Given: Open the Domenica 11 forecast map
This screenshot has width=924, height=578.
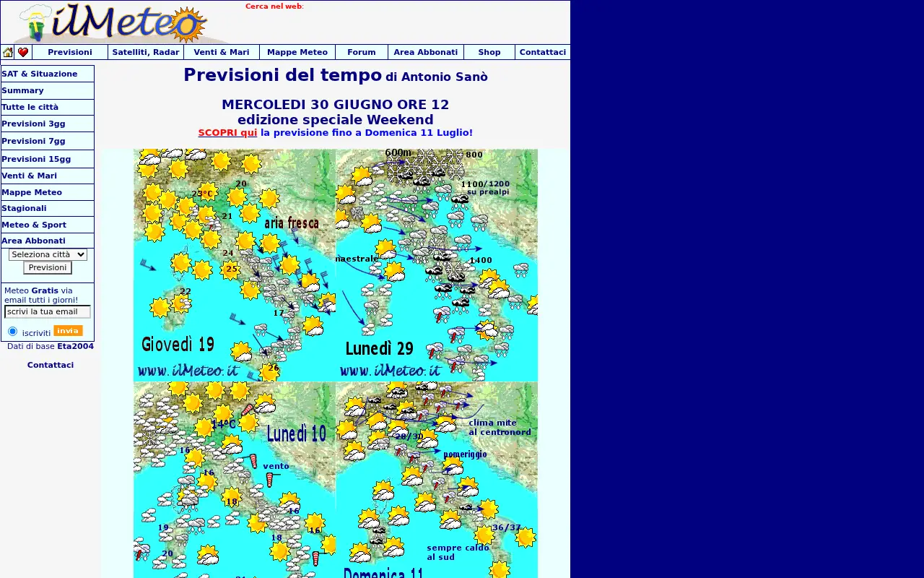Looking at the screenshot, I should [437, 480].
